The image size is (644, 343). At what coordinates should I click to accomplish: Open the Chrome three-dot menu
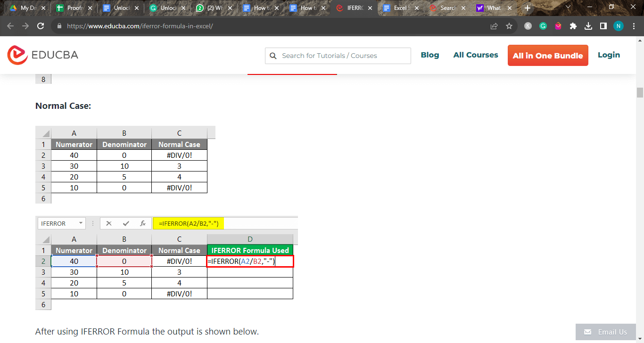tap(634, 26)
